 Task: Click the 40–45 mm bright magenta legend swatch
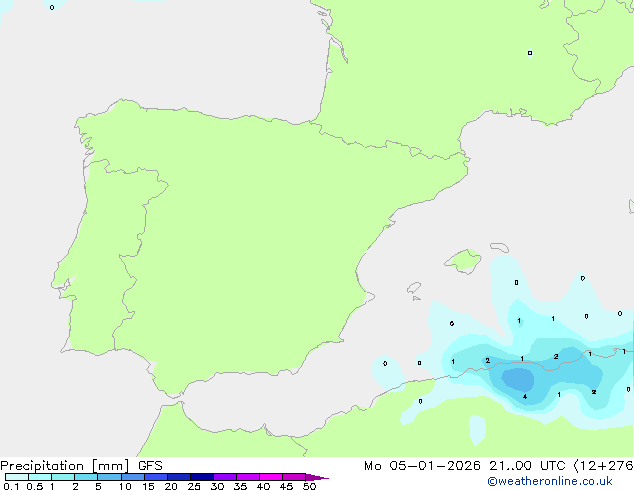(271, 477)
